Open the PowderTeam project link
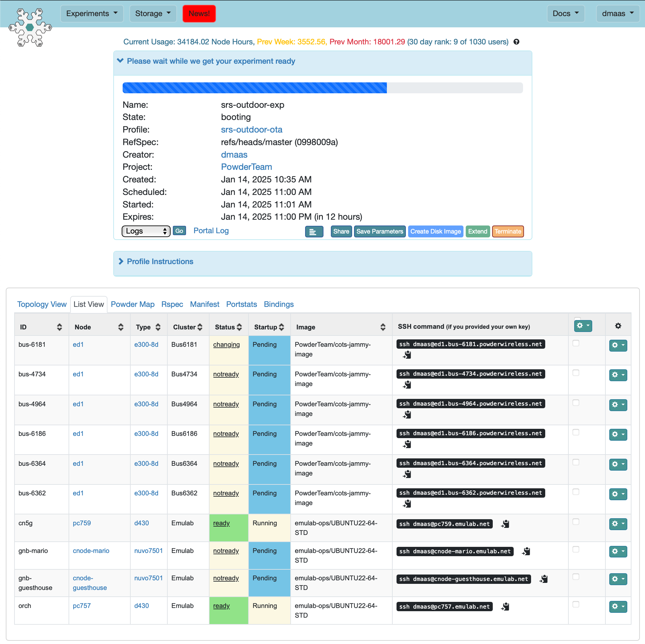 click(247, 167)
